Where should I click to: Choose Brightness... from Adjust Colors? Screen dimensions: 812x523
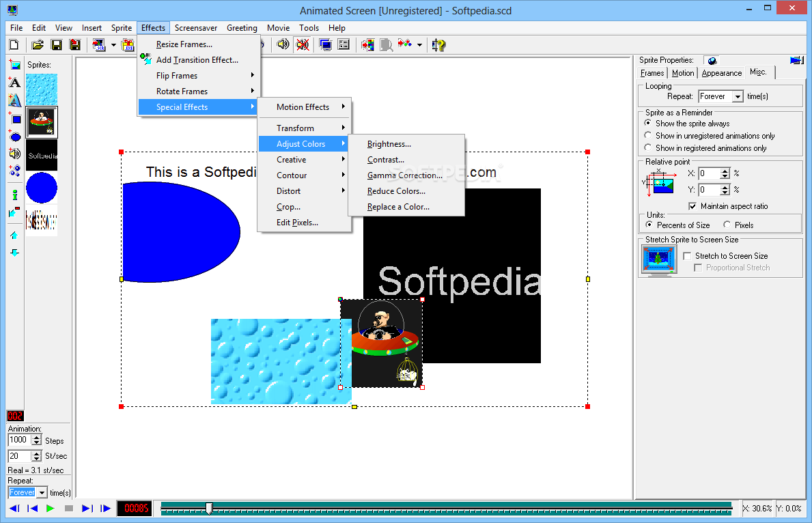tap(406, 144)
